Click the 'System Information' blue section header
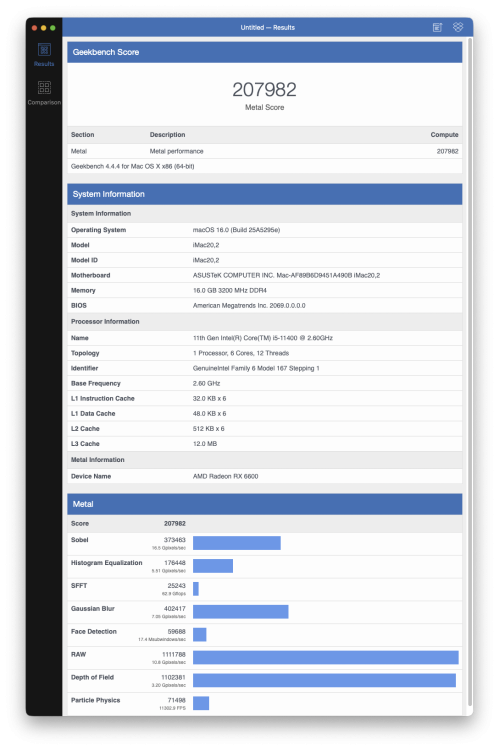Image resolution: width=499 pixels, height=750 pixels. click(x=265, y=194)
